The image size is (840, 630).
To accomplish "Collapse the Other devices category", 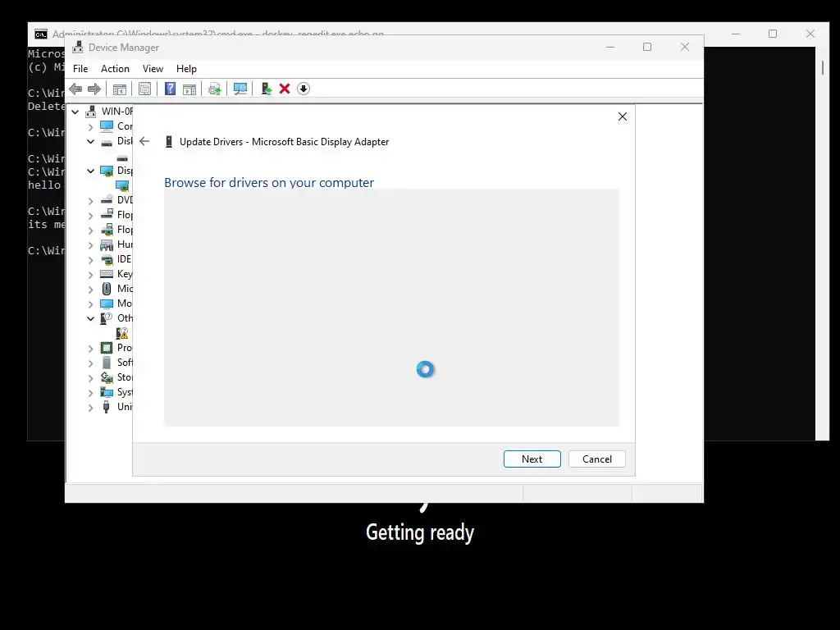I will click(x=90, y=319).
